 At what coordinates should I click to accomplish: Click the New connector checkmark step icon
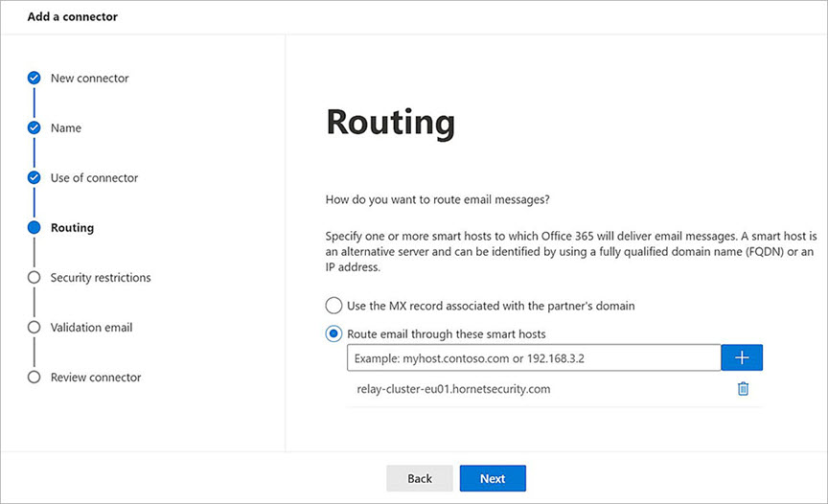click(34, 79)
